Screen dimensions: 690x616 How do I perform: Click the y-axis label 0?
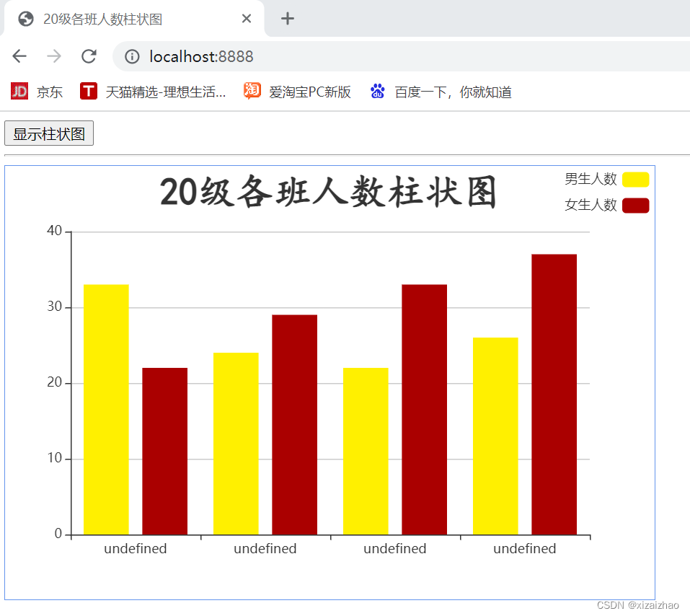pos(58,534)
